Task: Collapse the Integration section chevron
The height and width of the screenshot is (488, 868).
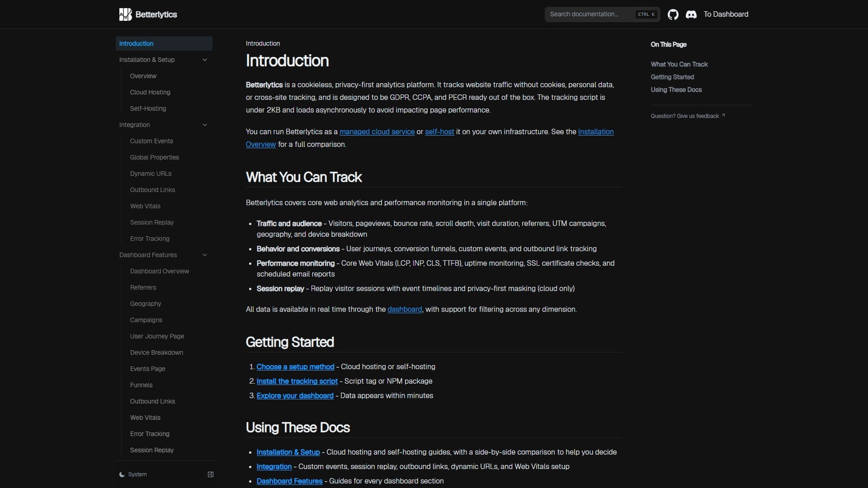Action: point(204,125)
